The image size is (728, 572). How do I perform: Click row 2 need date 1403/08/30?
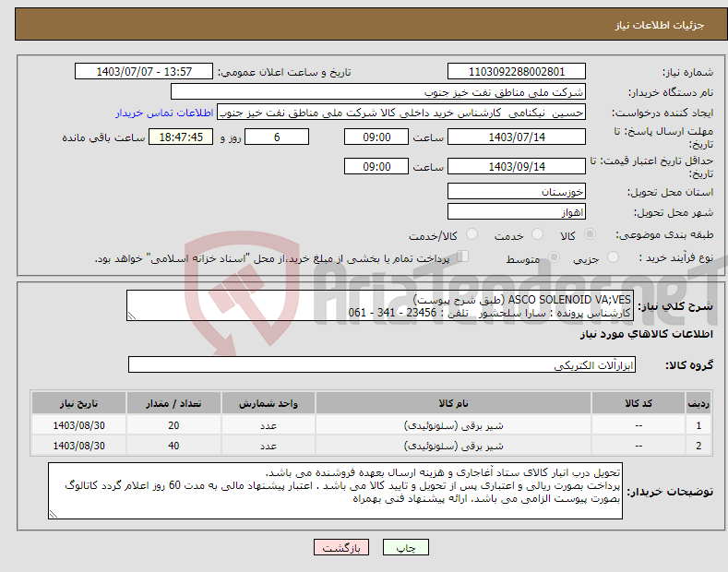point(79,446)
